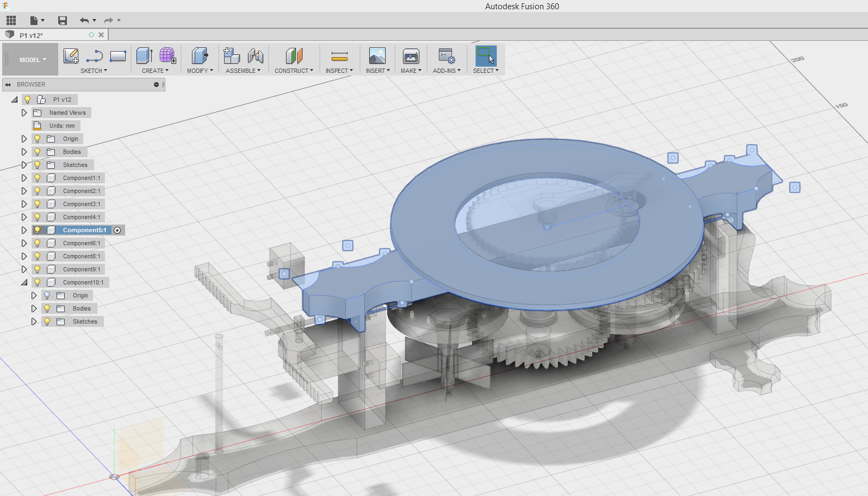868x496 pixels.
Task: Click the Scripts and Add-Ins icon
Action: [447, 55]
